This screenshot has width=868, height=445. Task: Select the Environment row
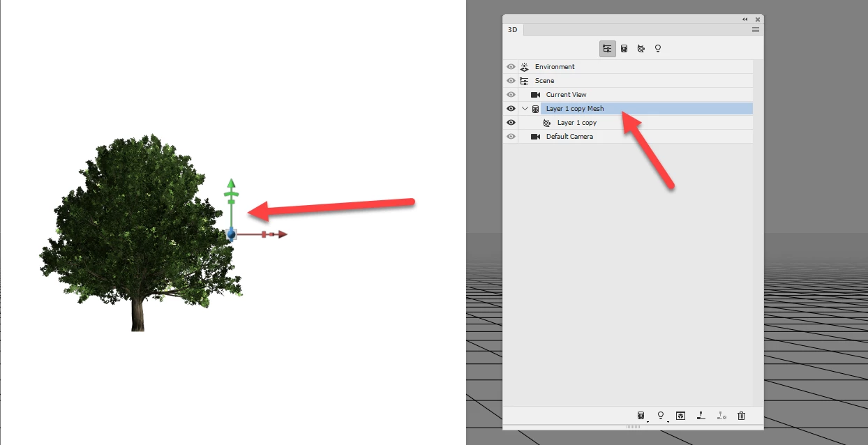pyautogui.click(x=636, y=67)
